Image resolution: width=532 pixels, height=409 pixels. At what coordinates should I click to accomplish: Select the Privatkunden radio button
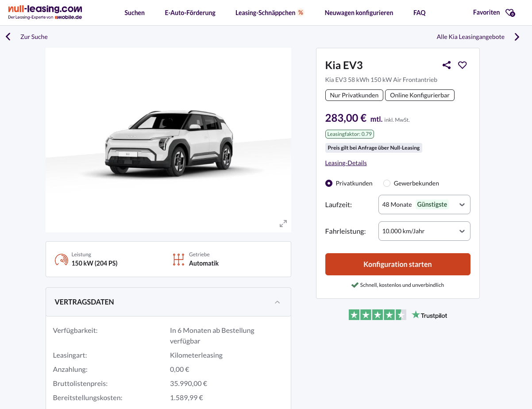tap(329, 183)
